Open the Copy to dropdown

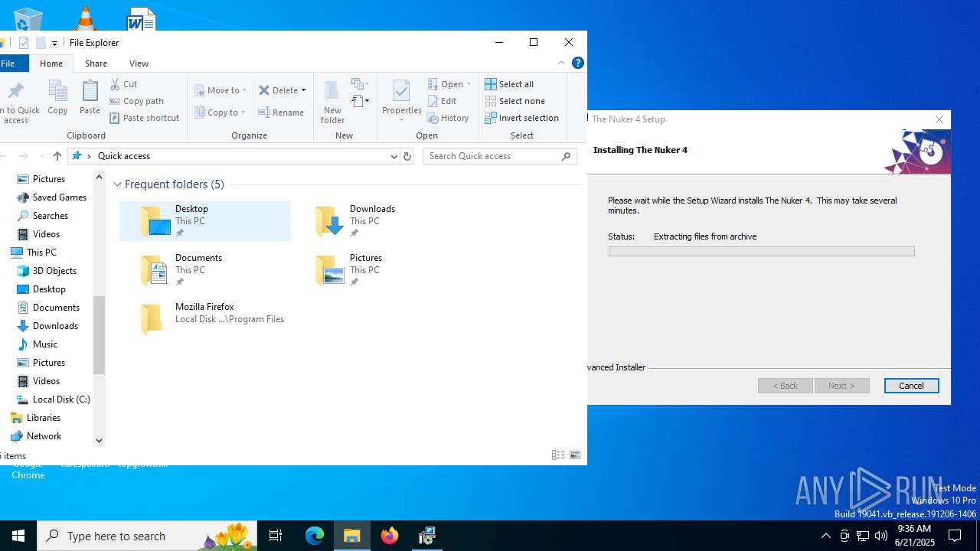(x=219, y=112)
